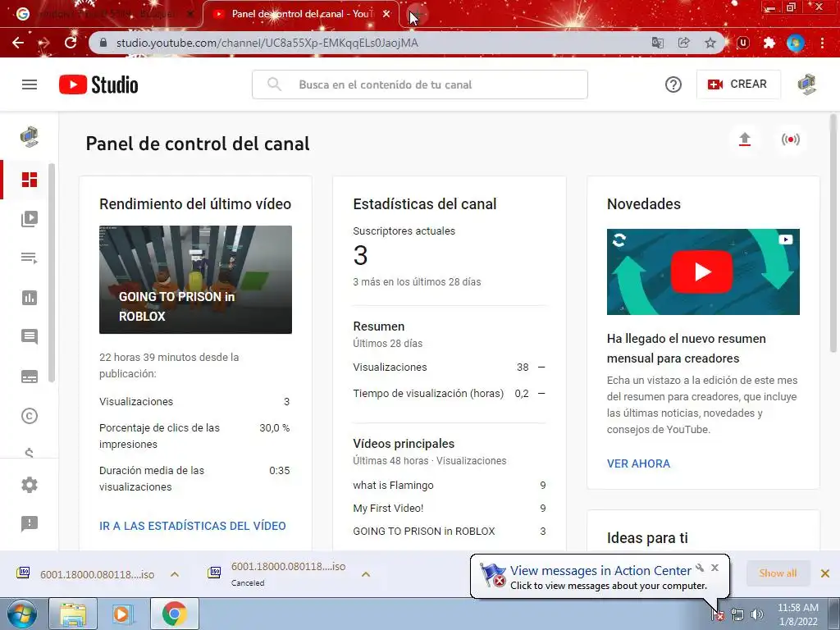Reload the page with refresh icon
The image size is (840, 630).
(x=71, y=43)
